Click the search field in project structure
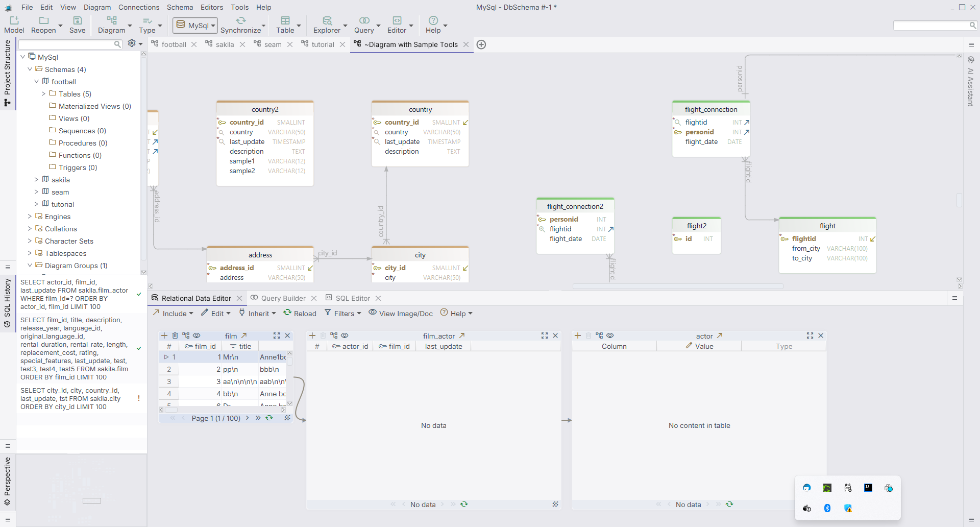The width and height of the screenshot is (980, 527). coord(66,44)
